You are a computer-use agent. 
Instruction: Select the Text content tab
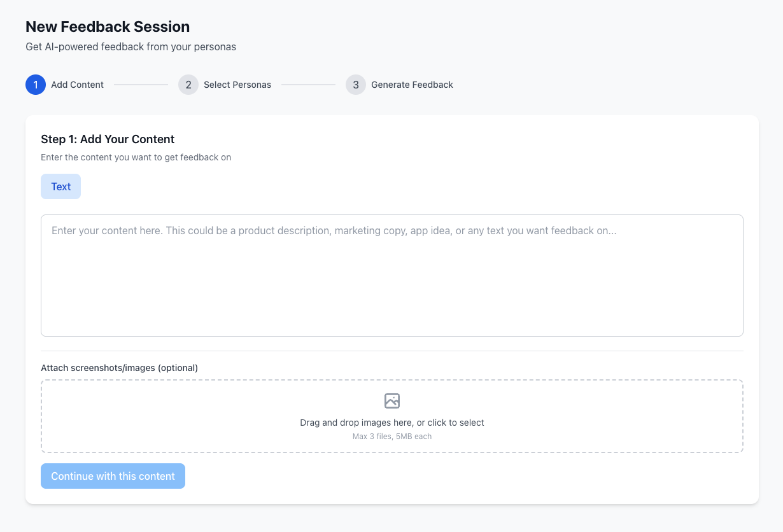[61, 186]
